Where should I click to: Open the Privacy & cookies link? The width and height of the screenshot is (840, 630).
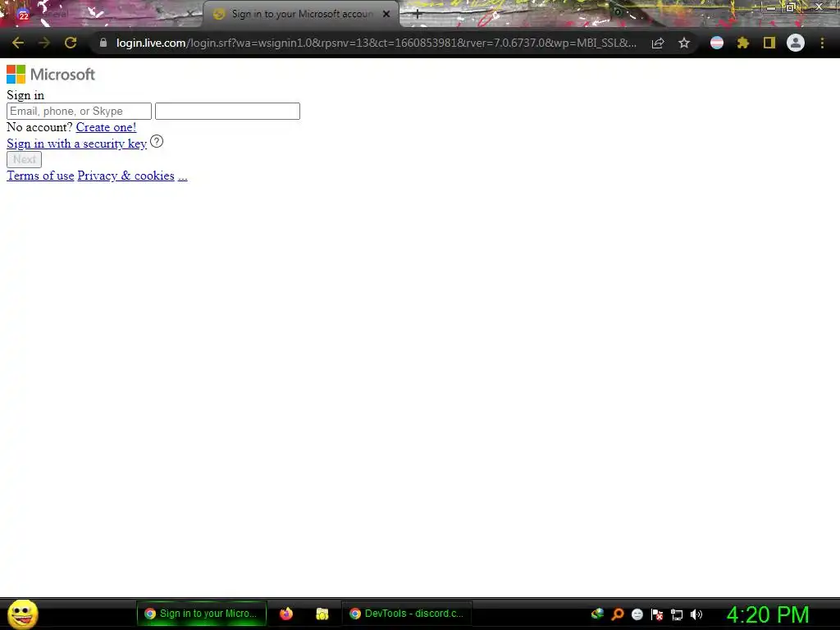pyautogui.click(x=126, y=176)
